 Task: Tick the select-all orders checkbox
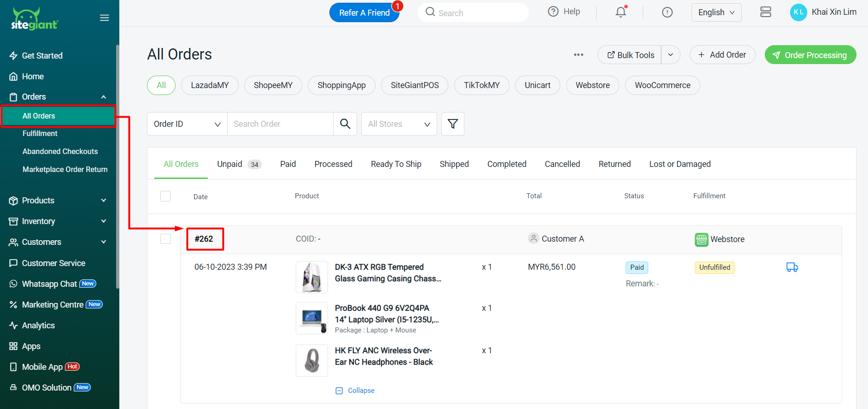pos(165,196)
